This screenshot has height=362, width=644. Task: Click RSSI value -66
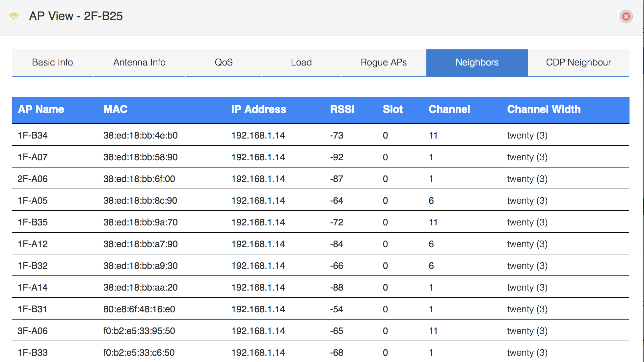click(336, 266)
